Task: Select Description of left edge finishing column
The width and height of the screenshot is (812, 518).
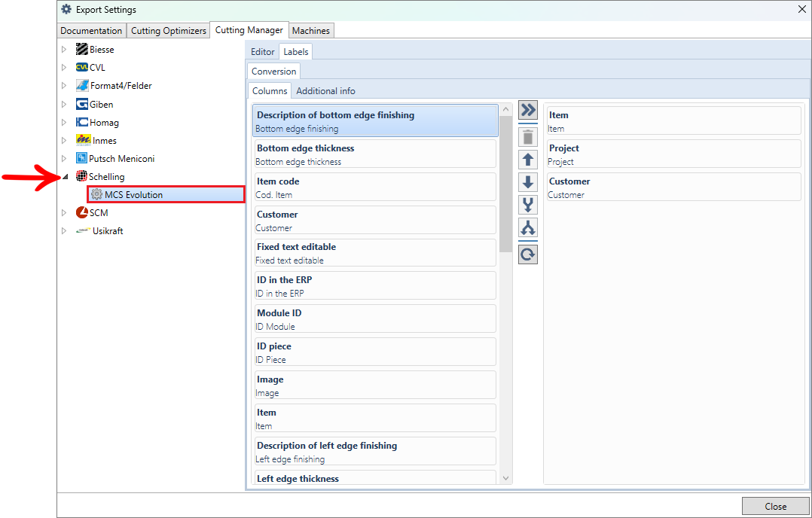Action: pos(375,452)
